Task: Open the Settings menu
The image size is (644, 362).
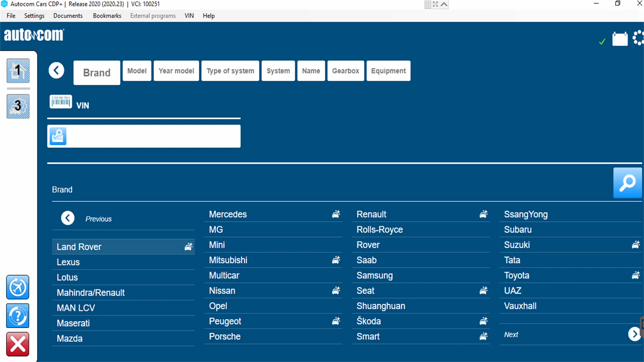Action: [34, 16]
